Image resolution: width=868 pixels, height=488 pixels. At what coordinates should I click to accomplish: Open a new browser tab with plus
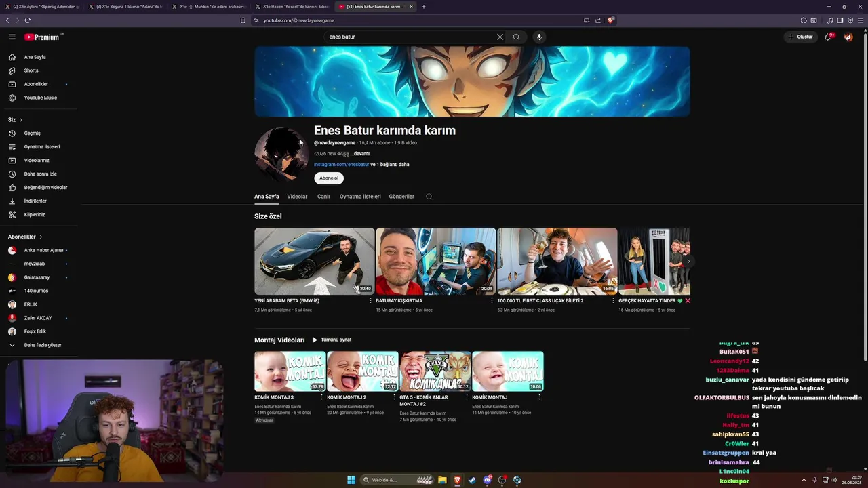(424, 7)
